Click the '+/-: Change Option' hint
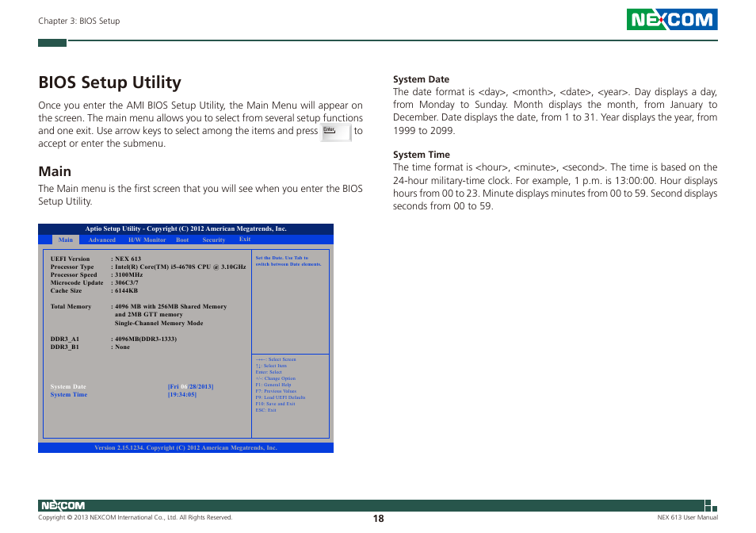Screen dimensions: 756x533 tap(275, 378)
